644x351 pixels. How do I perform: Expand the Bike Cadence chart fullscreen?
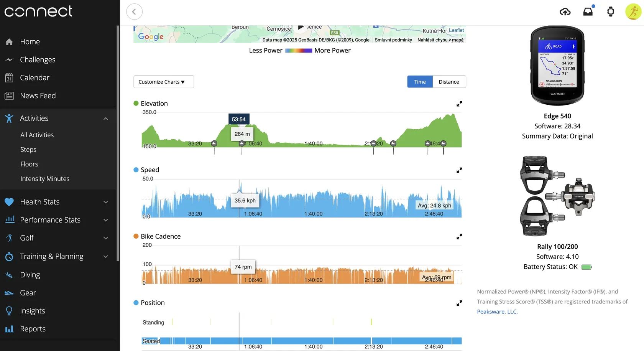[459, 237]
